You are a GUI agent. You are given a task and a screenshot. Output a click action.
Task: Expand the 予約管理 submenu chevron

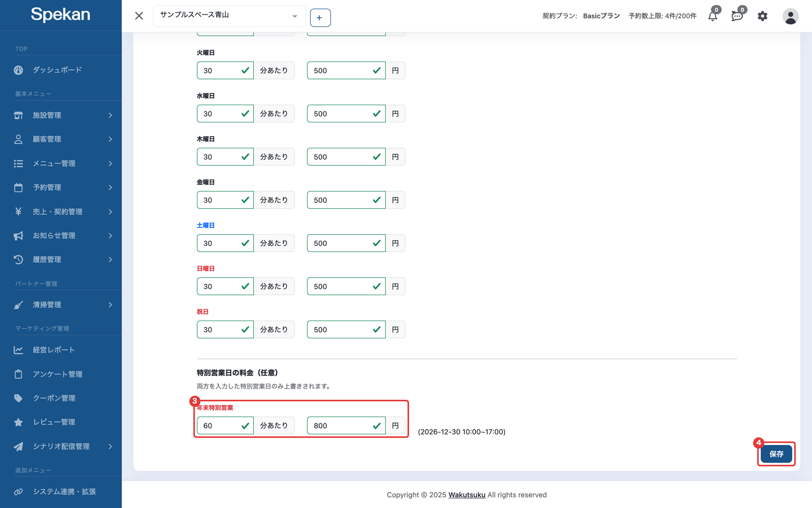[x=110, y=187]
